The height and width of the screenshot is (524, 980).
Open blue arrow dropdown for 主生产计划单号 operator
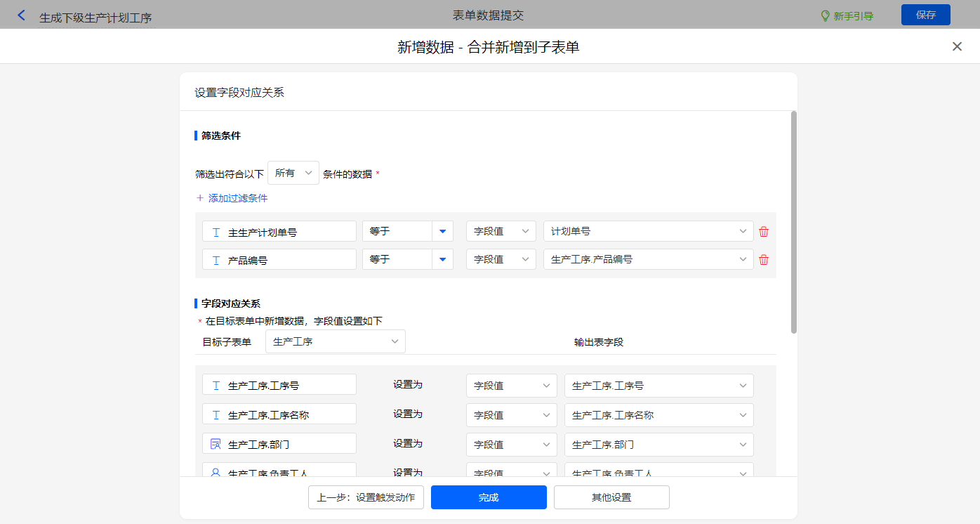point(442,232)
